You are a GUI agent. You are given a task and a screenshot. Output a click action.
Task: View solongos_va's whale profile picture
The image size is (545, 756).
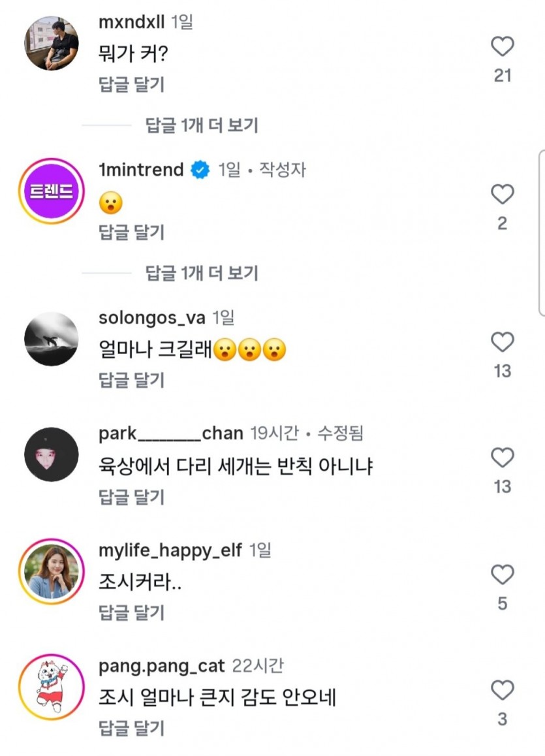coord(52,339)
